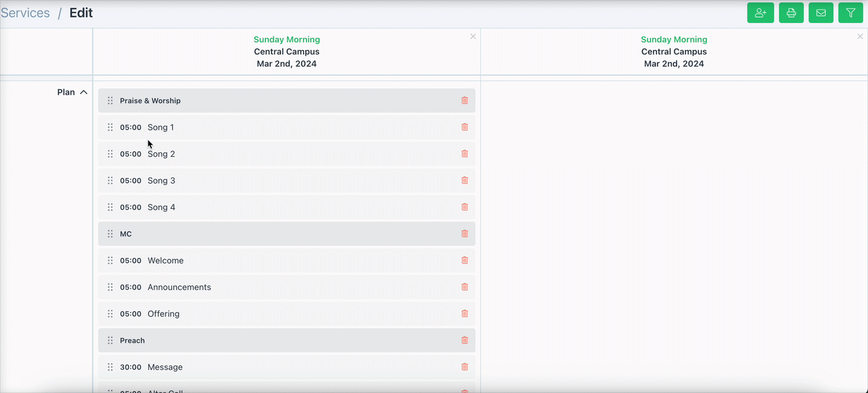Click the Offering item title

(164, 314)
